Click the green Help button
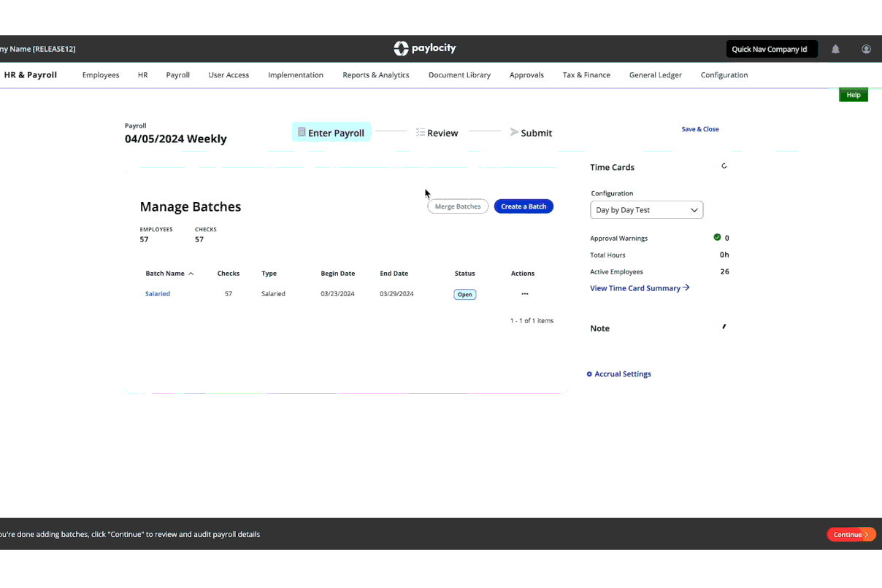882x588 pixels. [854, 95]
